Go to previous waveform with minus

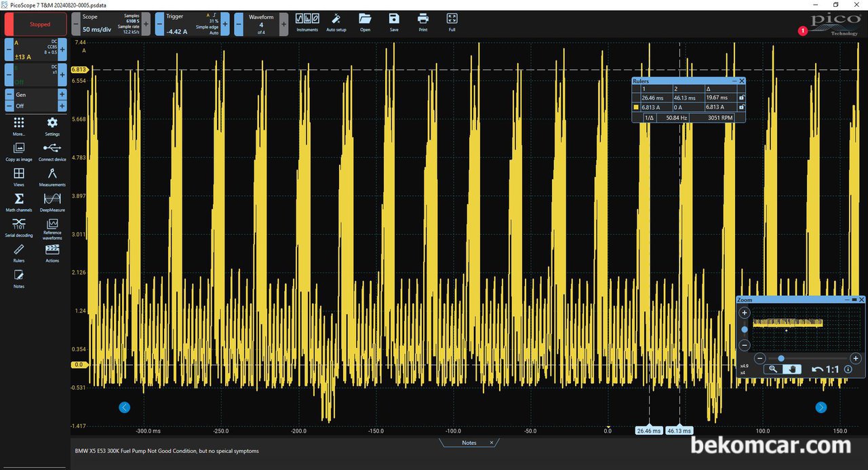click(239, 24)
